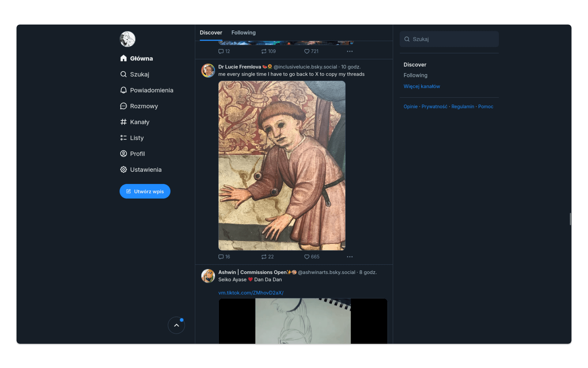Click text "Seiko Ayase Dan Da Dan"

click(x=250, y=280)
